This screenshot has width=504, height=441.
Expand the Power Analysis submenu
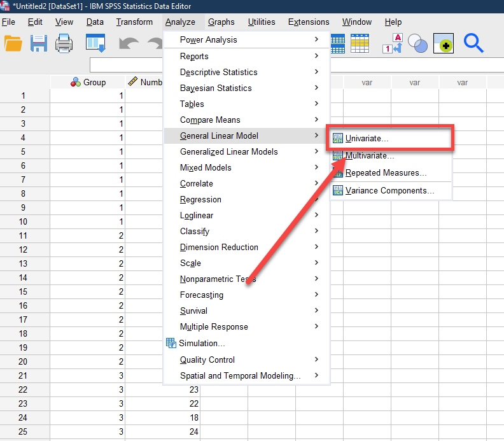point(247,39)
